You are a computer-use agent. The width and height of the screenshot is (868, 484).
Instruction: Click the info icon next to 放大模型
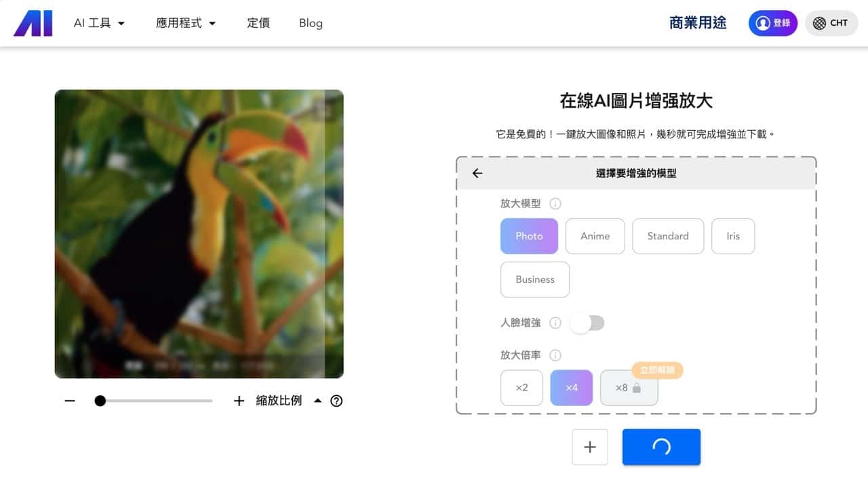pos(555,203)
